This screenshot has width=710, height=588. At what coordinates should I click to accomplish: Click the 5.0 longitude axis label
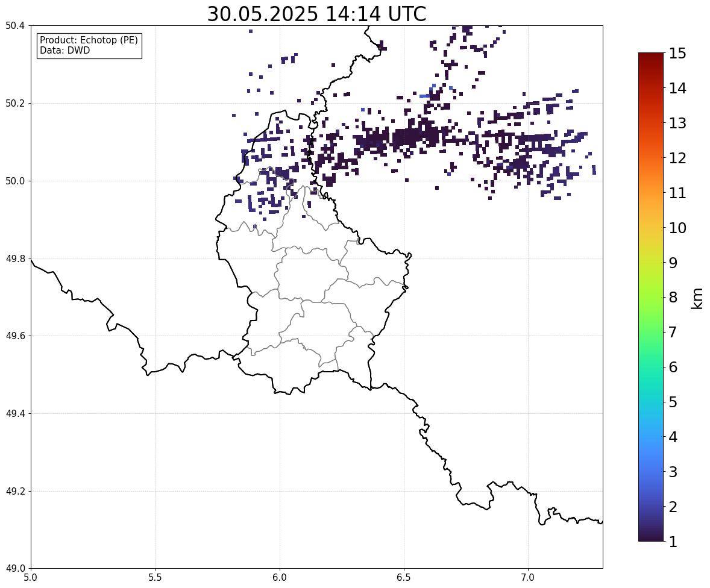pos(31,578)
